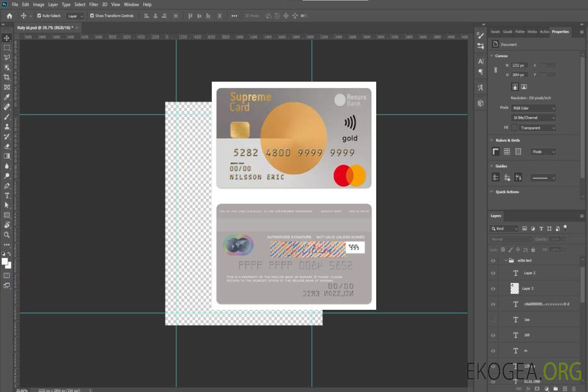Click align horizontal centers icon

click(155, 16)
